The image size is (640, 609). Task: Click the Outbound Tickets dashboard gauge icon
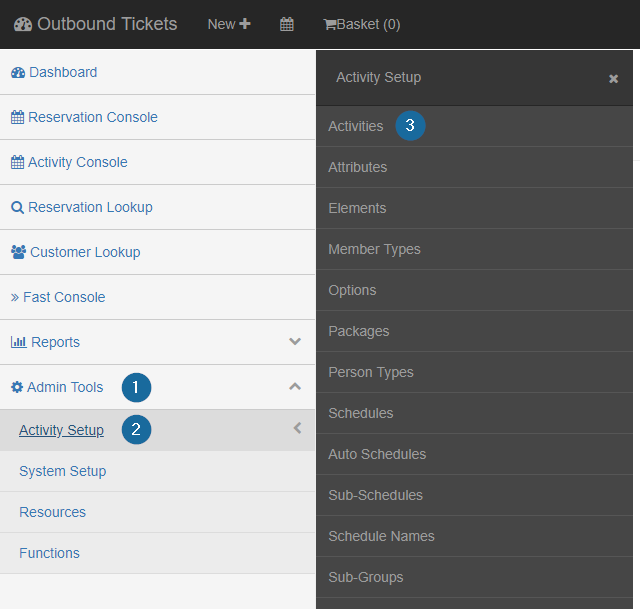point(22,24)
